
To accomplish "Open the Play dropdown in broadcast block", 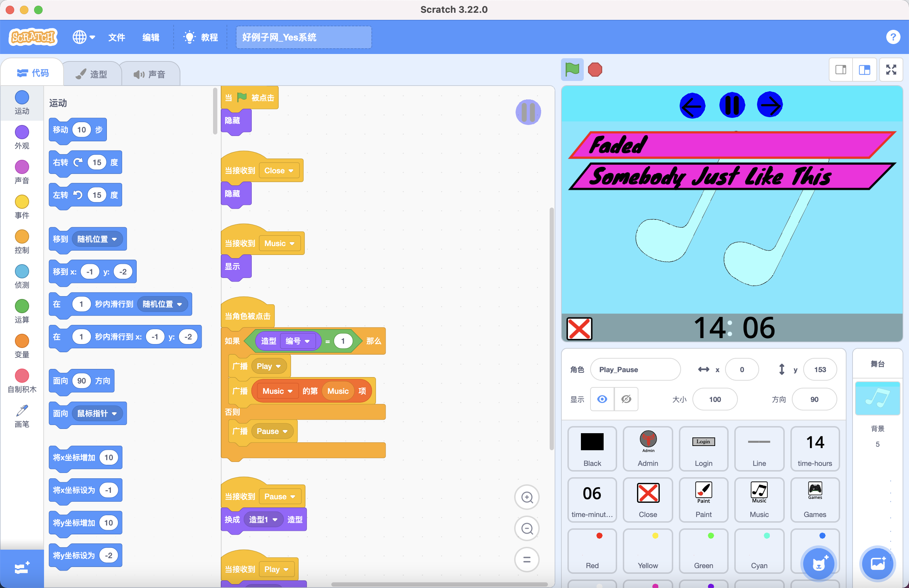I will pos(269,366).
